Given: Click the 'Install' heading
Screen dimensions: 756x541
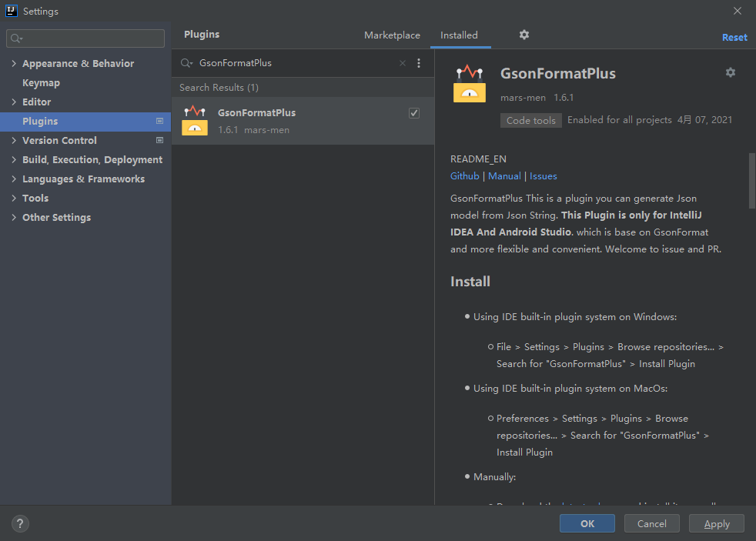Looking at the screenshot, I should pos(470,282).
